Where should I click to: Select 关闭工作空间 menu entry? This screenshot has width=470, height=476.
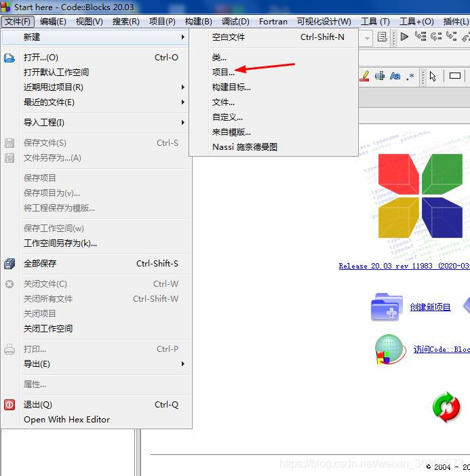coord(96,328)
